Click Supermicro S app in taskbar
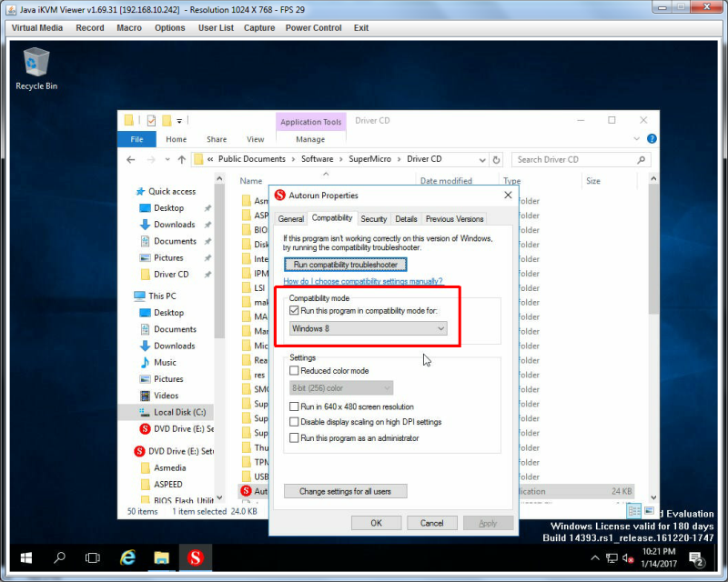The height and width of the screenshot is (582, 728). pyautogui.click(x=196, y=557)
